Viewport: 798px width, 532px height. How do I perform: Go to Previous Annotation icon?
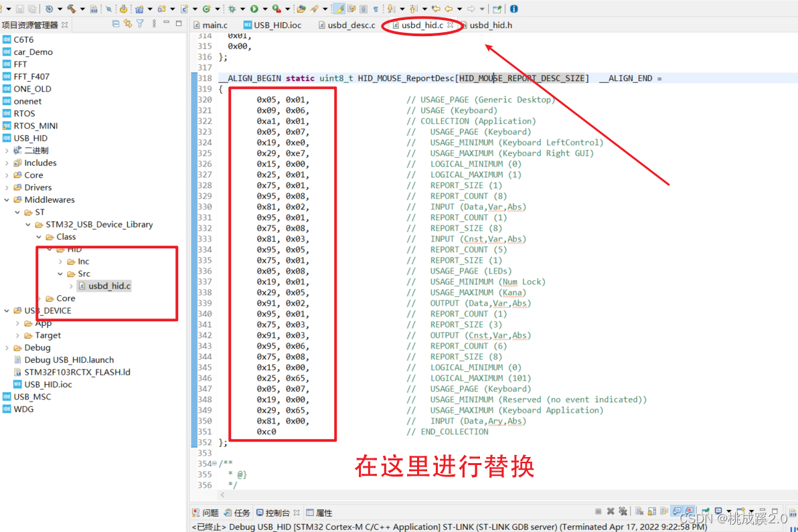(413, 9)
